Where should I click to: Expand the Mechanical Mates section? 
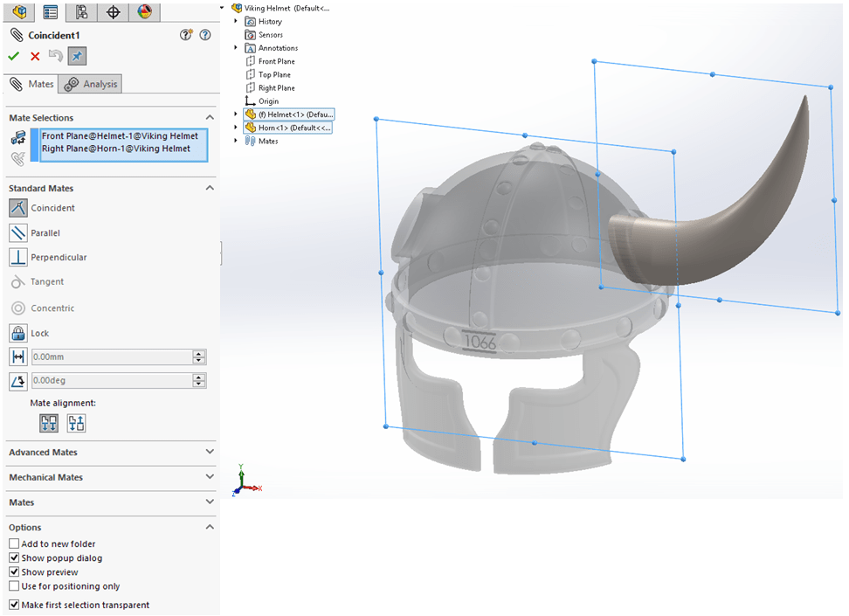click(209, 477)
